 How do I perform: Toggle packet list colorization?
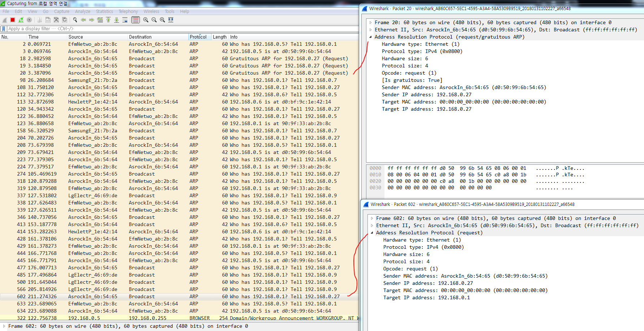[135, 20]
